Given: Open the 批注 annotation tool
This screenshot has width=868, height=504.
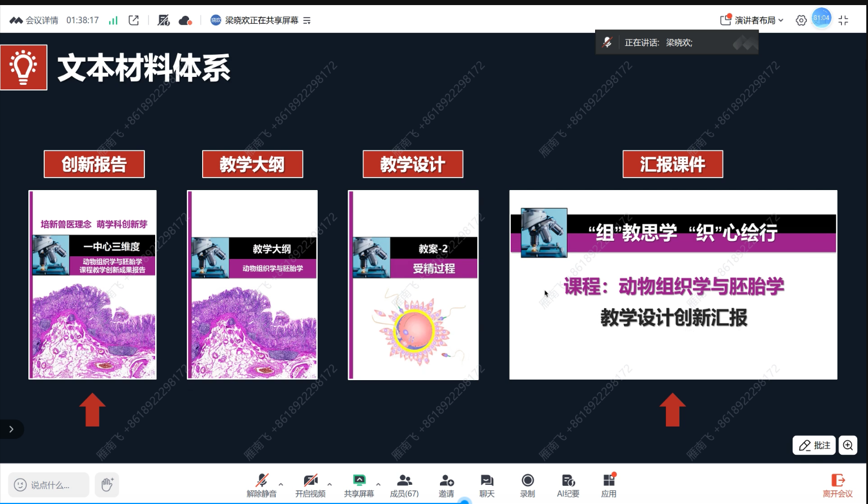Looking at the screenshot, I should coord(814,445).
